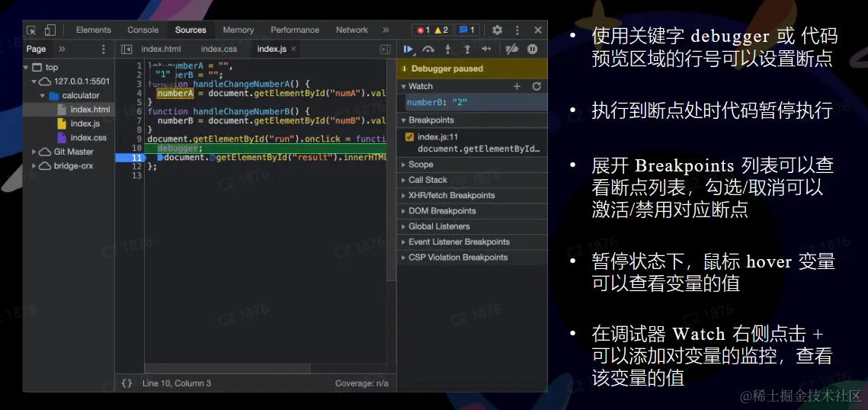Screen dimensions: 868x410
Task: Toggle the device toolbar icon
Action: click(x=50, y=30)
